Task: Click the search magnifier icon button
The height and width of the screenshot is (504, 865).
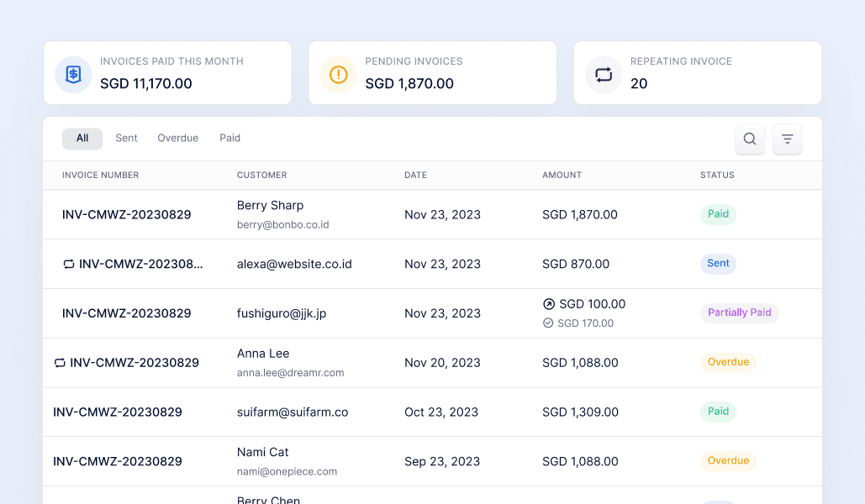Action: [750, 139]
